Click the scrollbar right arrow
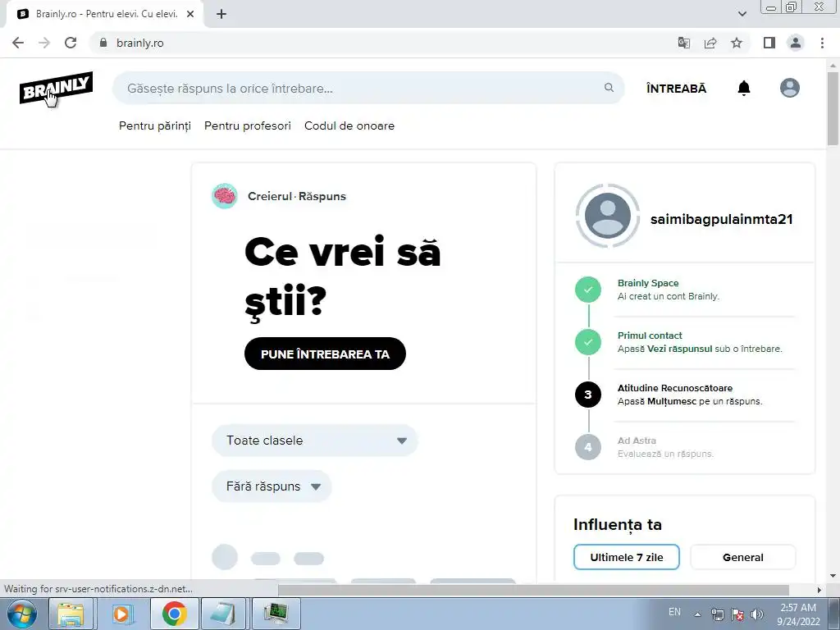 pyautogui.click(x=819, y=590)
